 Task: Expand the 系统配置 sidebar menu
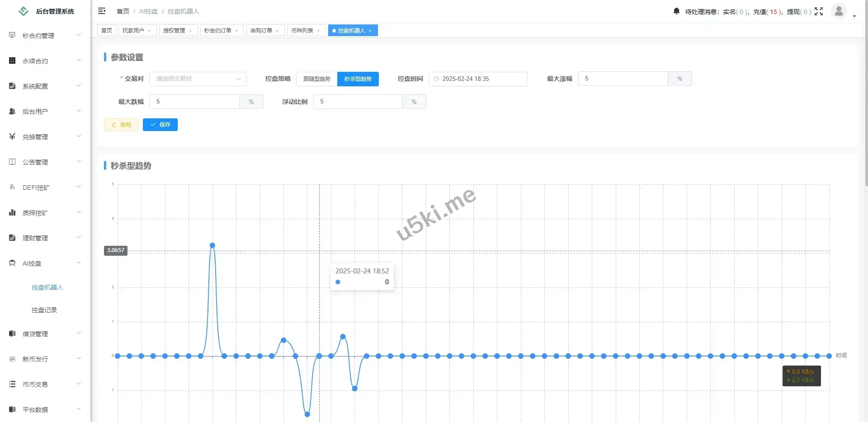click(x=44, y=86)
